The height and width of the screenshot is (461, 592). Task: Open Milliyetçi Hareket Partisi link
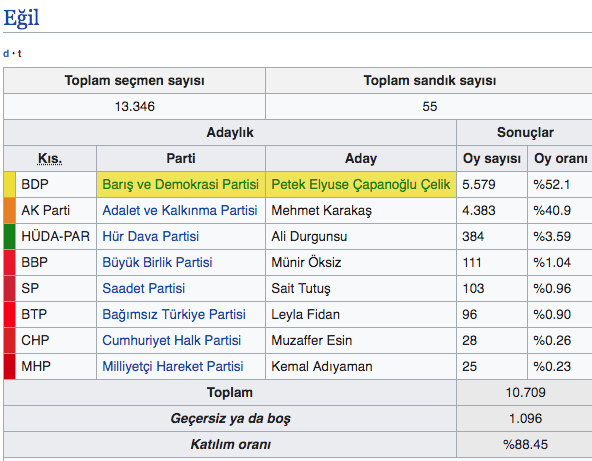[173, 367]
